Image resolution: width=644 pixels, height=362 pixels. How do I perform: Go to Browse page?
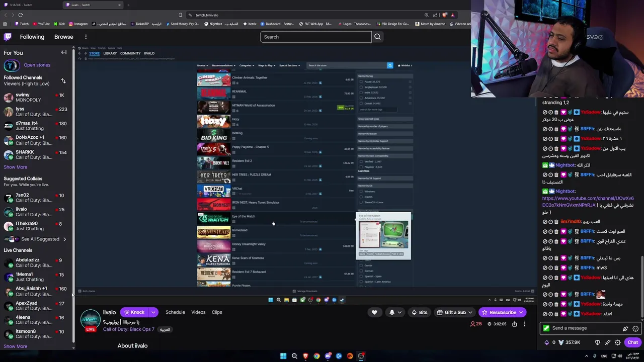click(x=64, y=37)
